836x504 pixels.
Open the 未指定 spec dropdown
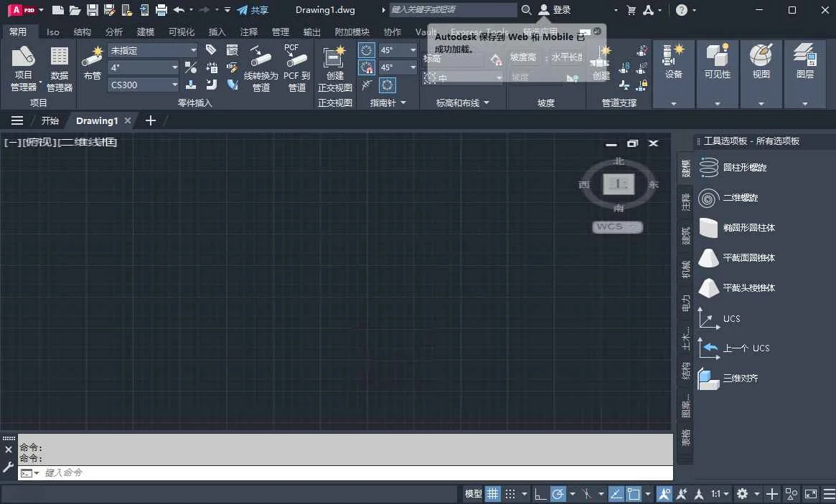point(152,51)
